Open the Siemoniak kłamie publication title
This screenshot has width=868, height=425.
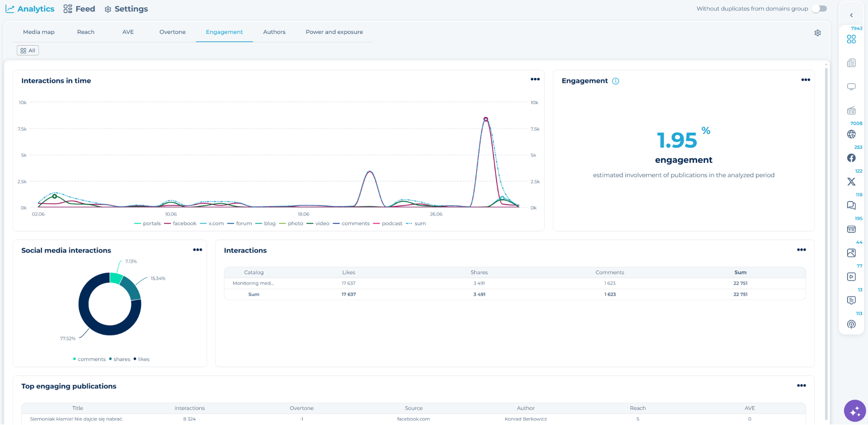[76, 419]
